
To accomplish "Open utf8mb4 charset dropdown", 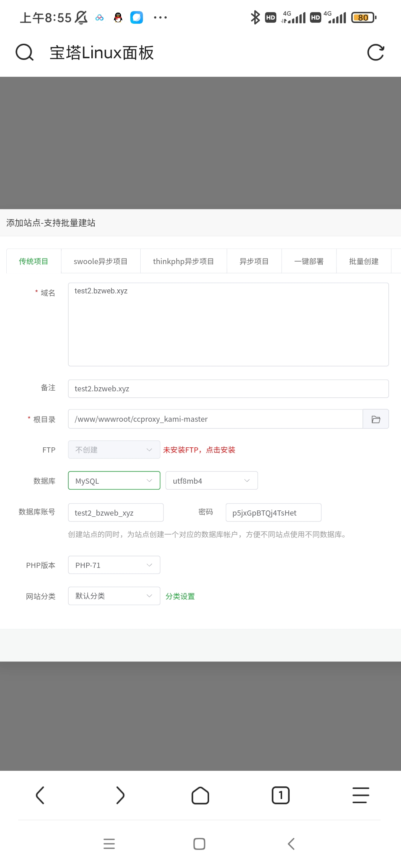I will point(212,480).
